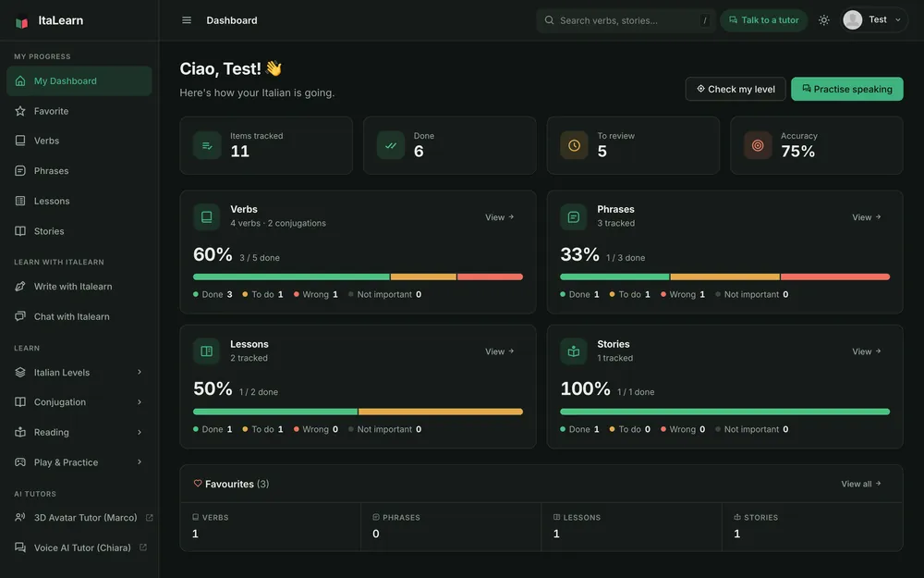Click the Lessons card icon
Screen dimensions: 924x578
(x=207, y=350)
